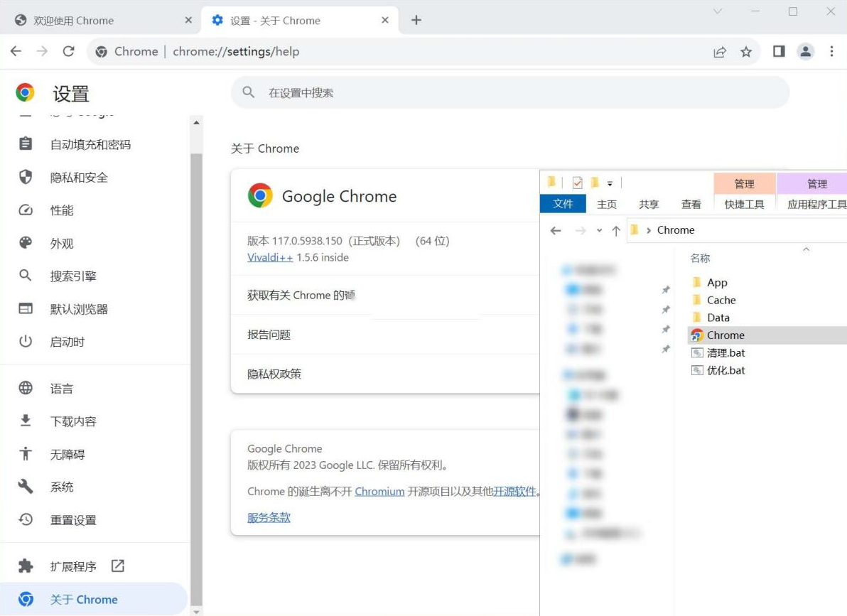Bookmark this page with the star icon

[746, 52]
